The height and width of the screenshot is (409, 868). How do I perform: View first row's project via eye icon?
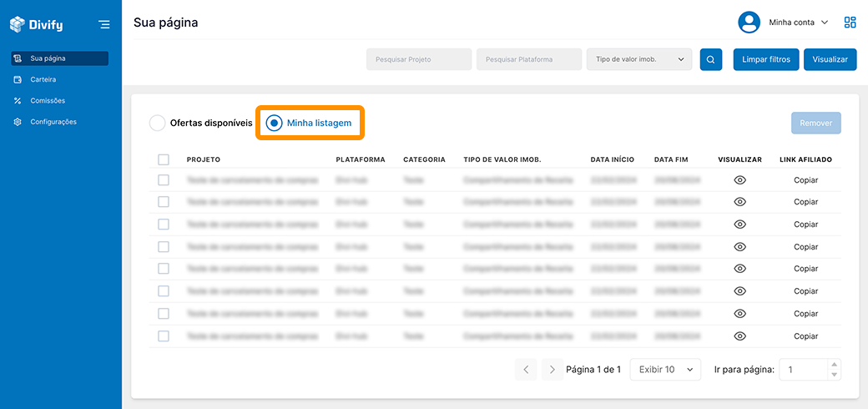pyautogui.click(x=739, y=179)
